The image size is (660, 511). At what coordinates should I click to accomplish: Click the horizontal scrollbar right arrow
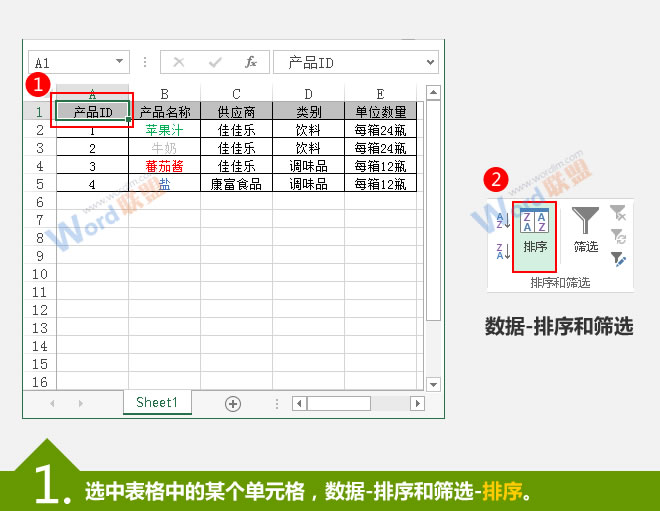tap(412, 403)
